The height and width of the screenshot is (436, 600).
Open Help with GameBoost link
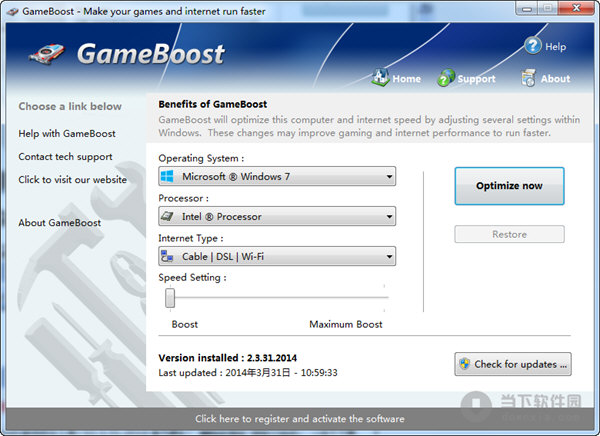67,134
